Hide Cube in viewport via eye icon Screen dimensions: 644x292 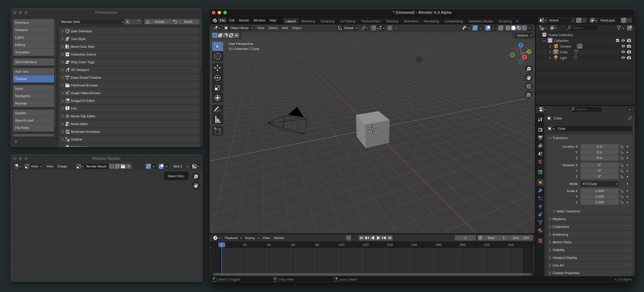(623, 52)
